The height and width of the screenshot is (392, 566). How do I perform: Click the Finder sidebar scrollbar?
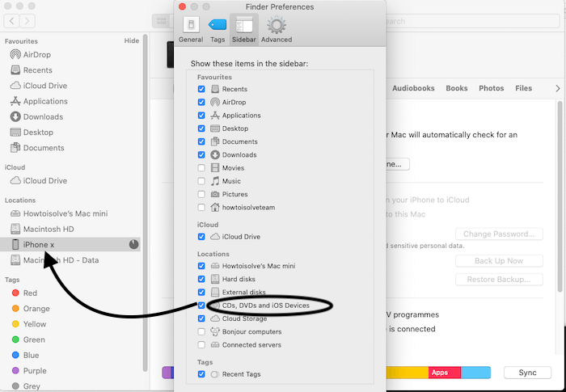pyautogui.click(x=145, y=202)
